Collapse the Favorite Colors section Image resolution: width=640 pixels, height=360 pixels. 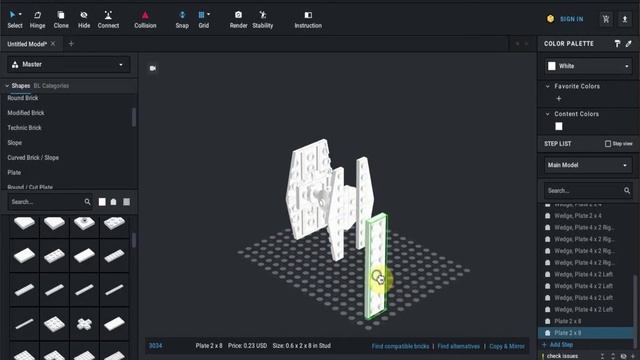point(548,86)
